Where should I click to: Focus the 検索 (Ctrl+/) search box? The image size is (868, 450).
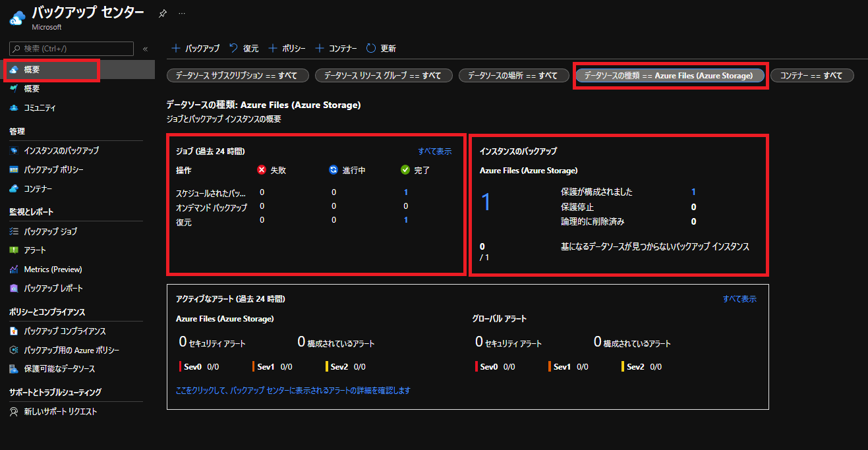[x=71, y=49]
